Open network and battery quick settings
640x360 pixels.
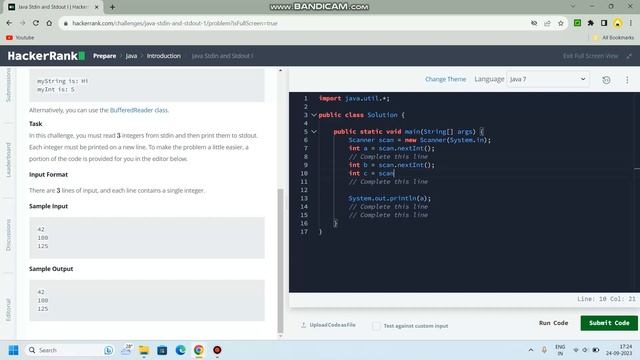(586, 350)
